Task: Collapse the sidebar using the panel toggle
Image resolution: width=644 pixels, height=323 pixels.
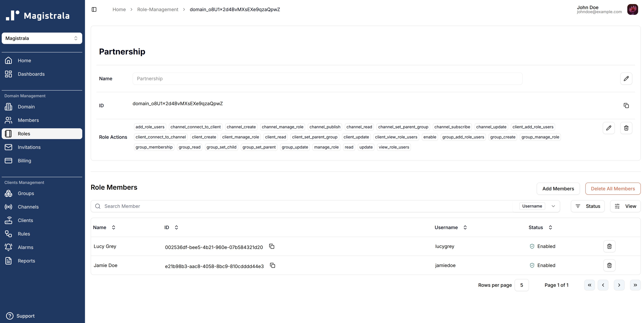Action: [94, 9]
